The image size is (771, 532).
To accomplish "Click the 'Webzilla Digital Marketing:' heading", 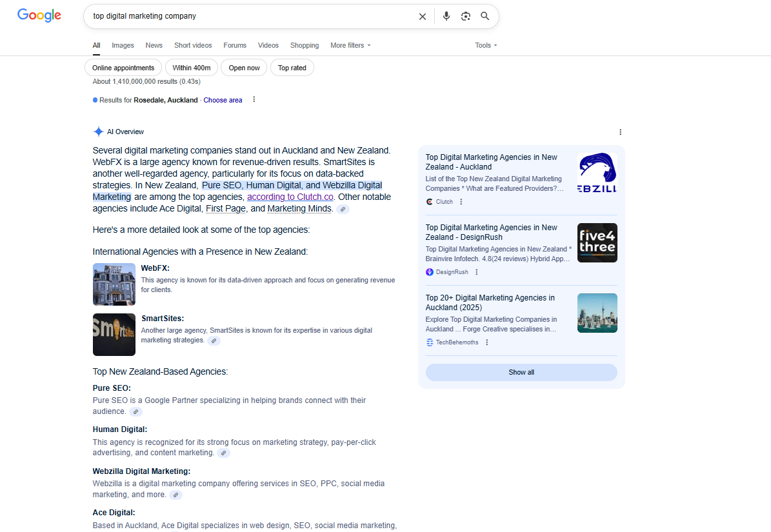I will (141, 471).
